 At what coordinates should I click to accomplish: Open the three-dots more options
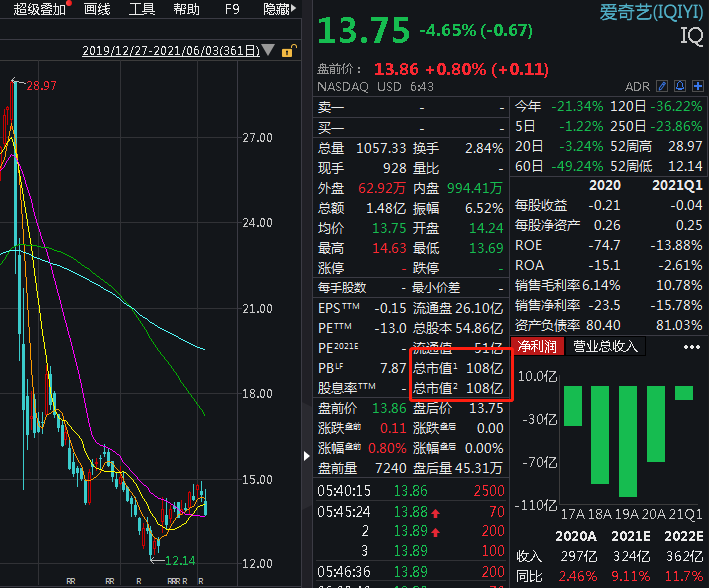(x=692, y=347)
